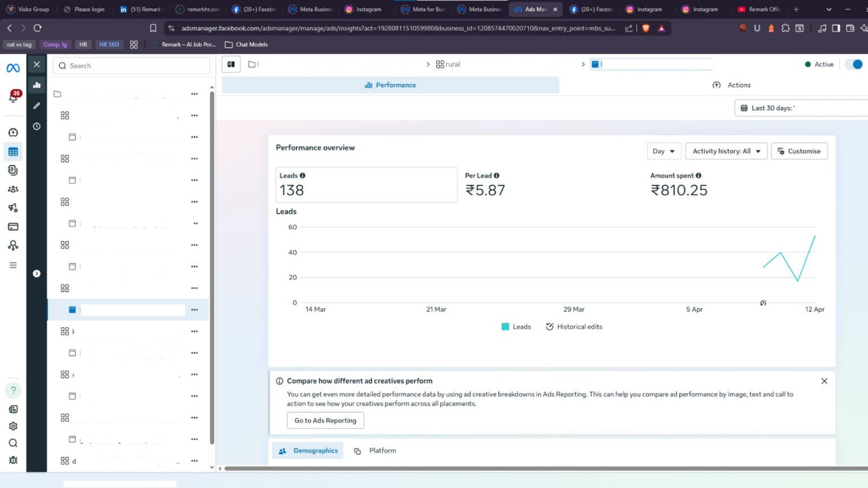Select pencil edit icon in dark panel
Image resolution: width=868 pixels, height=488 pixels.
tap(37, 106)
